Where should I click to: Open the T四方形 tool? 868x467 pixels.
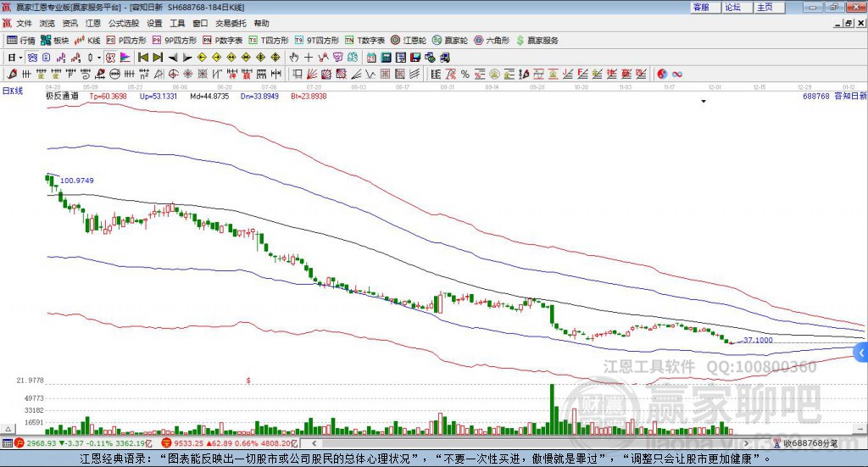269,41
